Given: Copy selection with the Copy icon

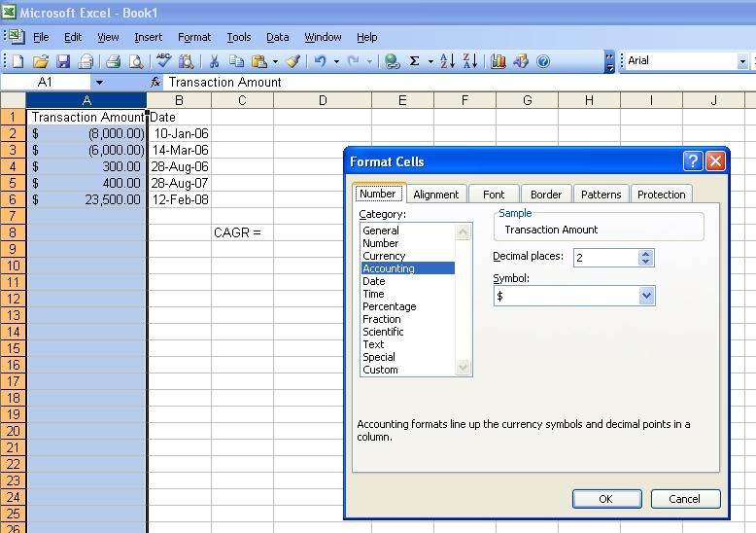Looking at the screenshot, I should 236,61.
